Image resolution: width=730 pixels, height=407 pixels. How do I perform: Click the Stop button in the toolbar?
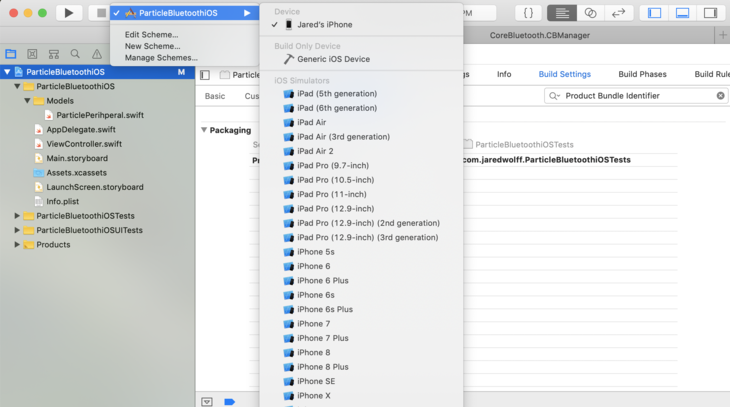tap(99, 13)
